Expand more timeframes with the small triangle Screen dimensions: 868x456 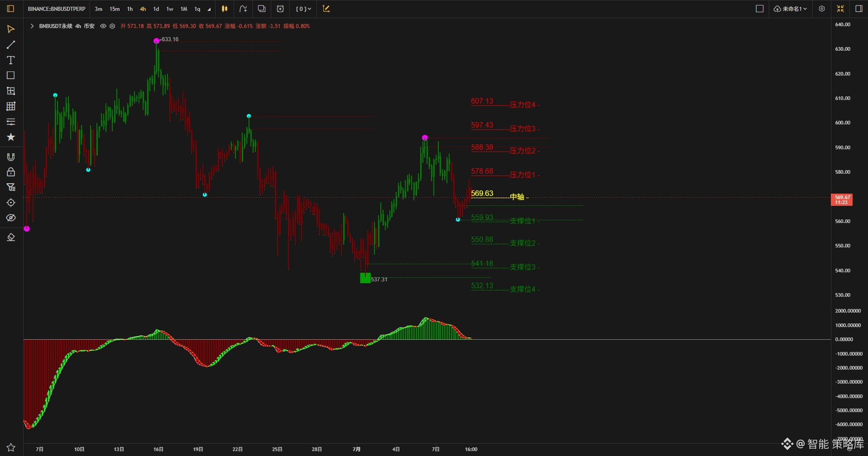pyautogui.click(x=209, y=9)
